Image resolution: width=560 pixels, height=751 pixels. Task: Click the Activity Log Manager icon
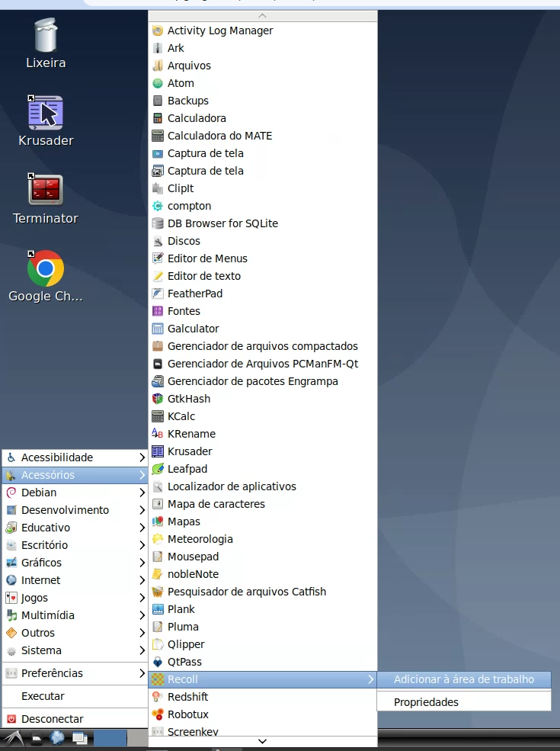click(x=158, y=30)
